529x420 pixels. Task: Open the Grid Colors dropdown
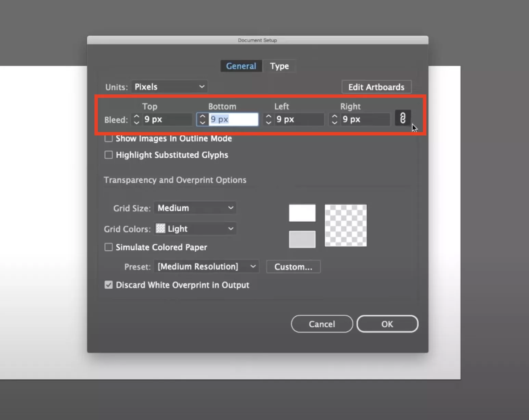(x=195, y=228)
